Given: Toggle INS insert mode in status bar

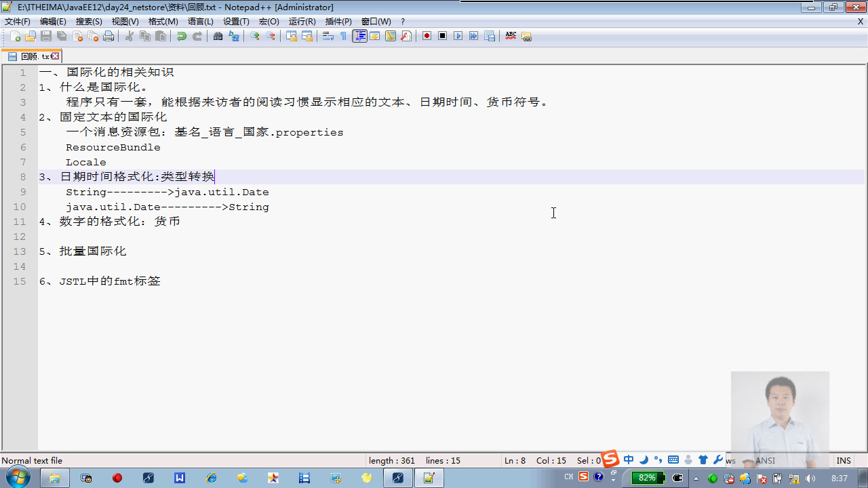Looking at the screenshot, I should click(844, 461).
